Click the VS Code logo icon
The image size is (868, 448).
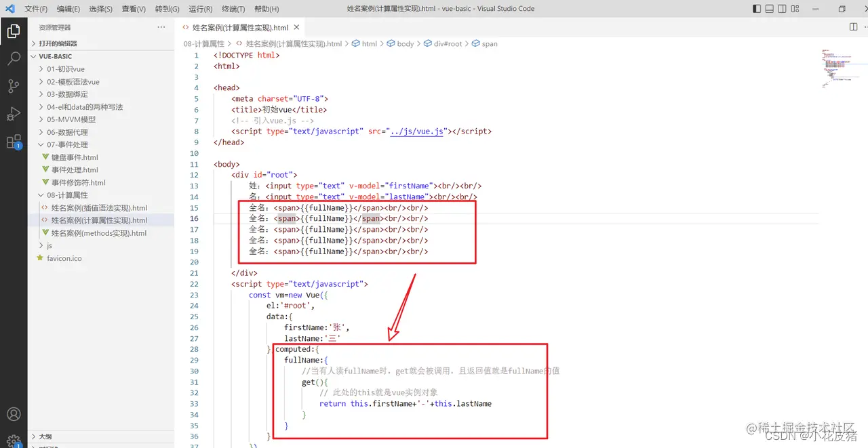pyautogui.click(x=9, y=9)
